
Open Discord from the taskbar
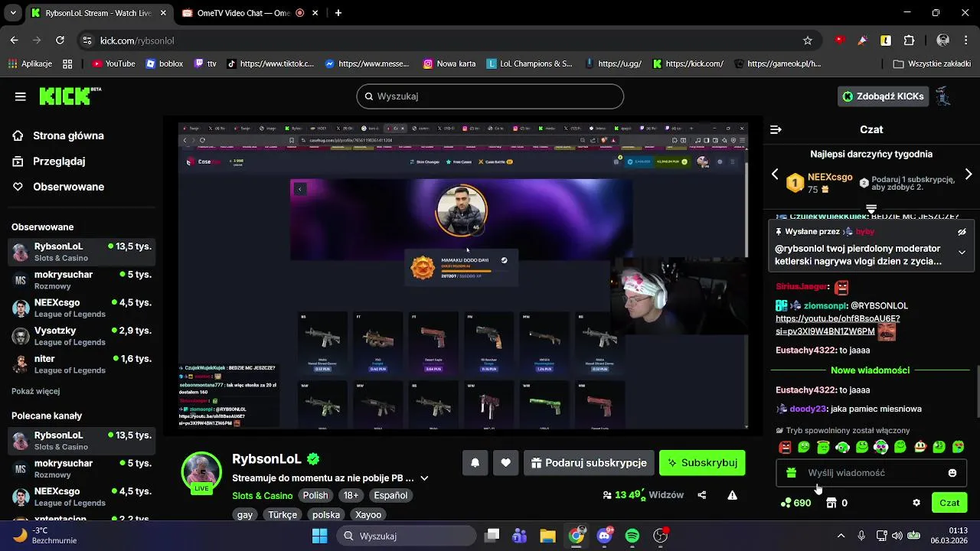click(604, 536)
